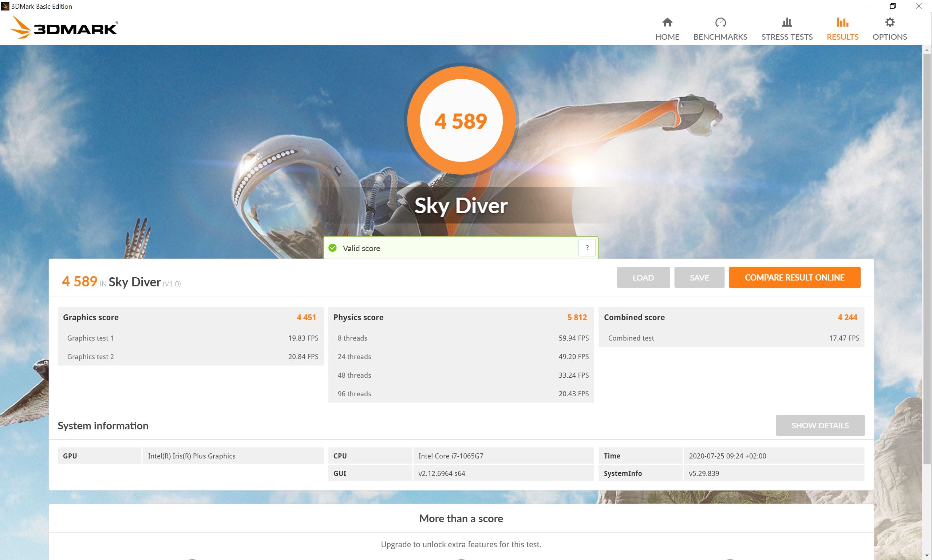Select the Stress Tests bar chart icon
This screenshot has width=932, height=560.
(x=787, y=22)
